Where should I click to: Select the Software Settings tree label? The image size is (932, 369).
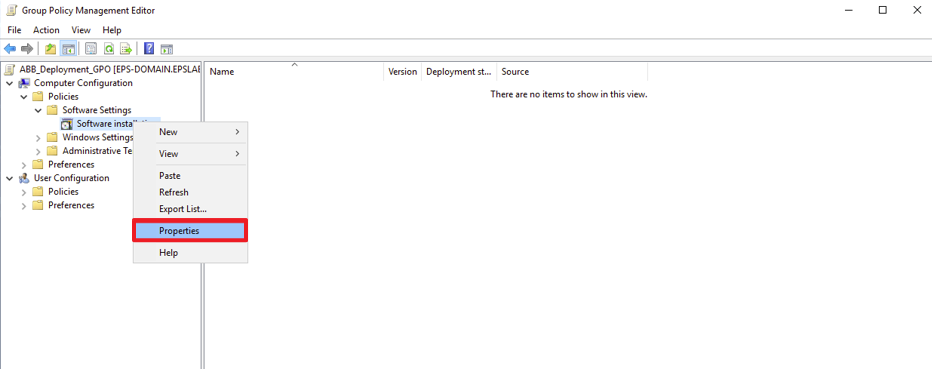click(x=97, y=110)
